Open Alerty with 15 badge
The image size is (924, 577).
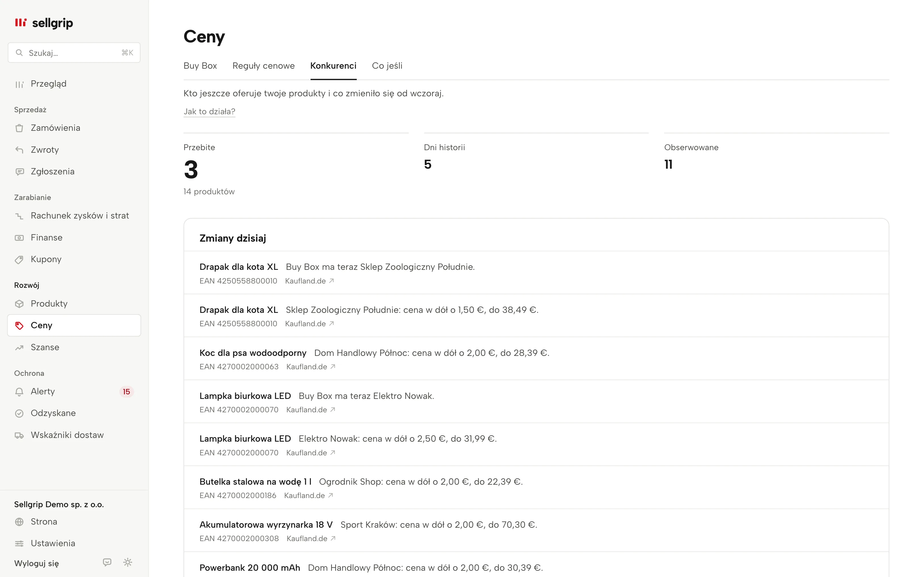[74, 392]
